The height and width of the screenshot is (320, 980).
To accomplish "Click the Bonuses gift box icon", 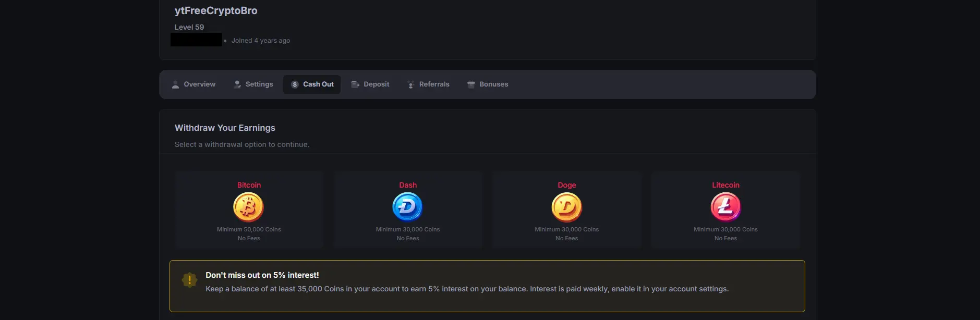I will click(471, 84).
